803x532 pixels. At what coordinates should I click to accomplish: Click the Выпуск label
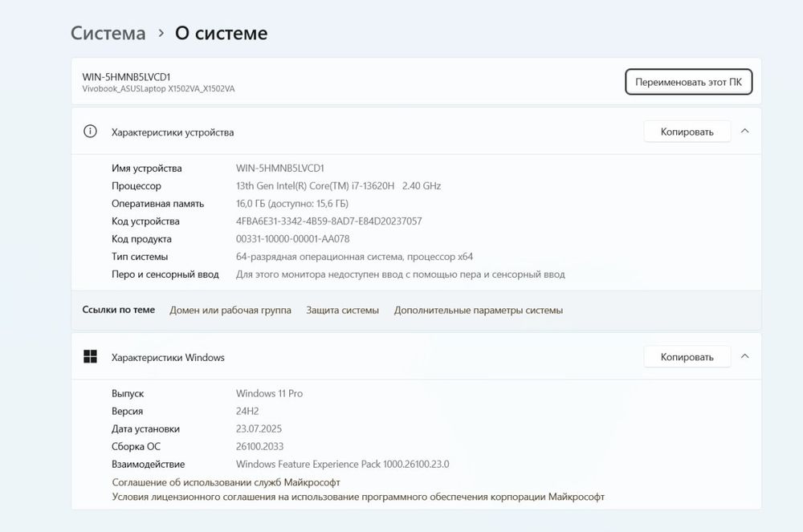click(128, 394)
